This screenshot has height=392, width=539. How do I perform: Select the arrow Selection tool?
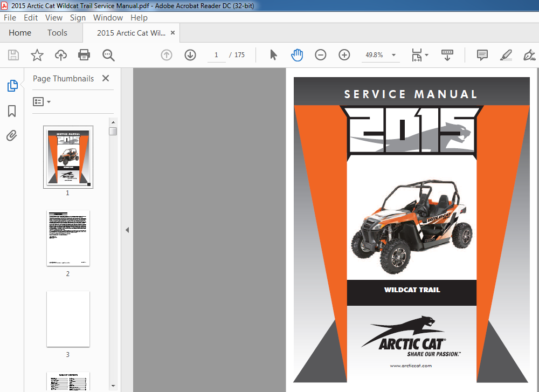(273, 55)
